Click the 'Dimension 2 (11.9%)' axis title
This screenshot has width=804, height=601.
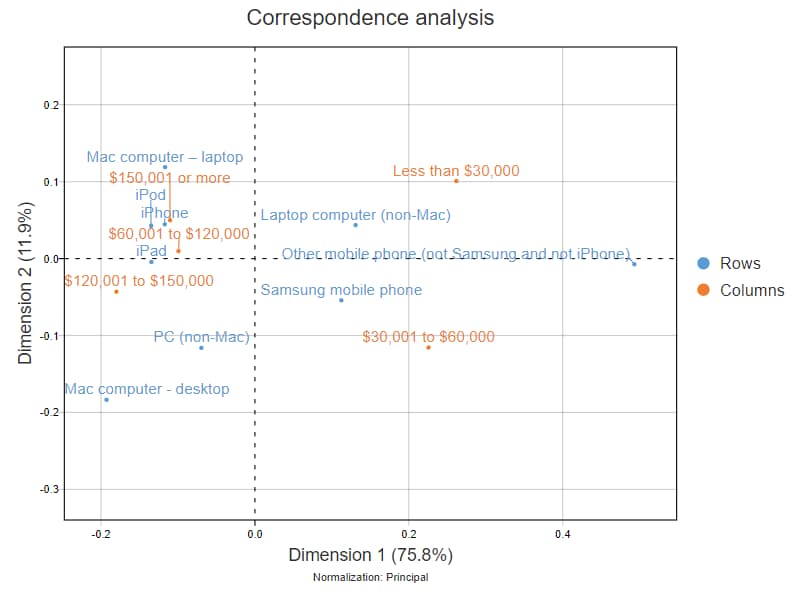27,283
